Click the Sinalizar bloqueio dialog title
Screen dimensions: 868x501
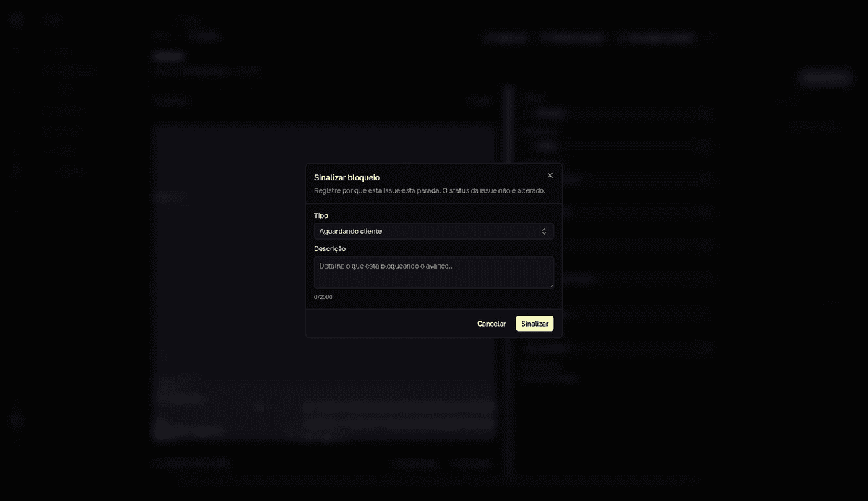point(346,177)
